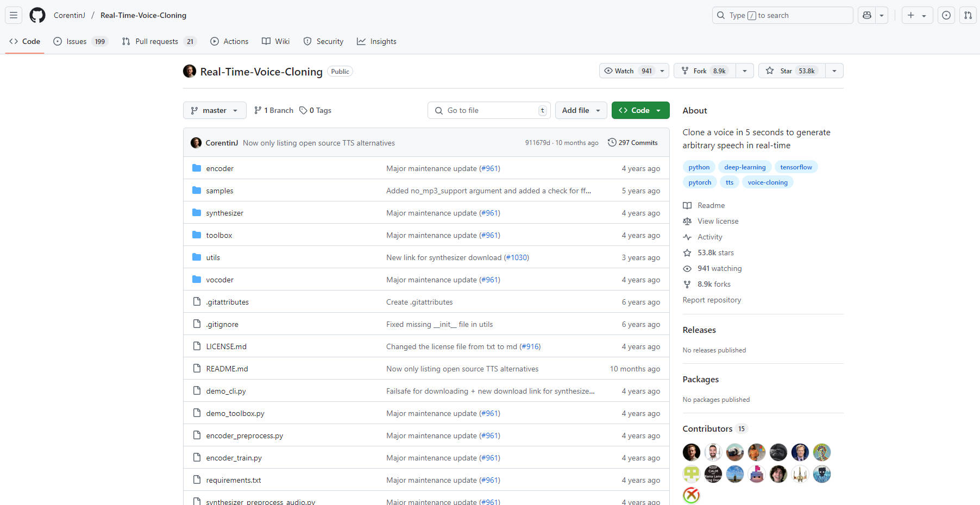
Task: Open the README.md file
Action: pos(227,369)
